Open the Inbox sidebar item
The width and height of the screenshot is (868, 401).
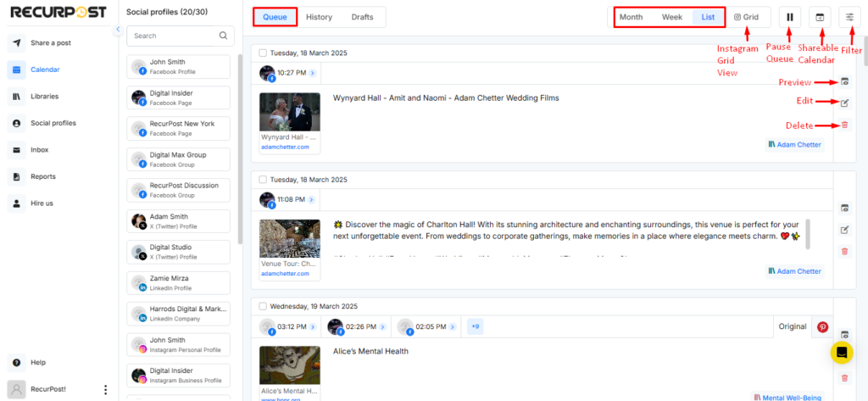point(28,149)
